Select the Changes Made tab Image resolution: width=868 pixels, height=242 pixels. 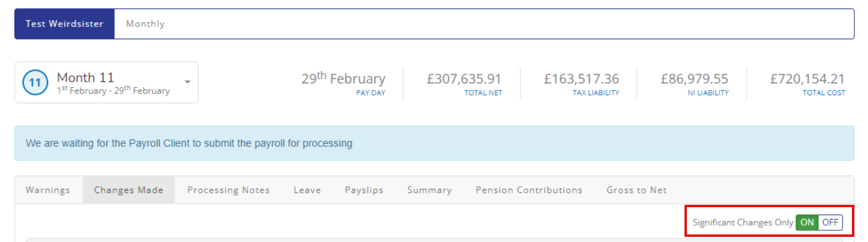click(x=128, y=190)
